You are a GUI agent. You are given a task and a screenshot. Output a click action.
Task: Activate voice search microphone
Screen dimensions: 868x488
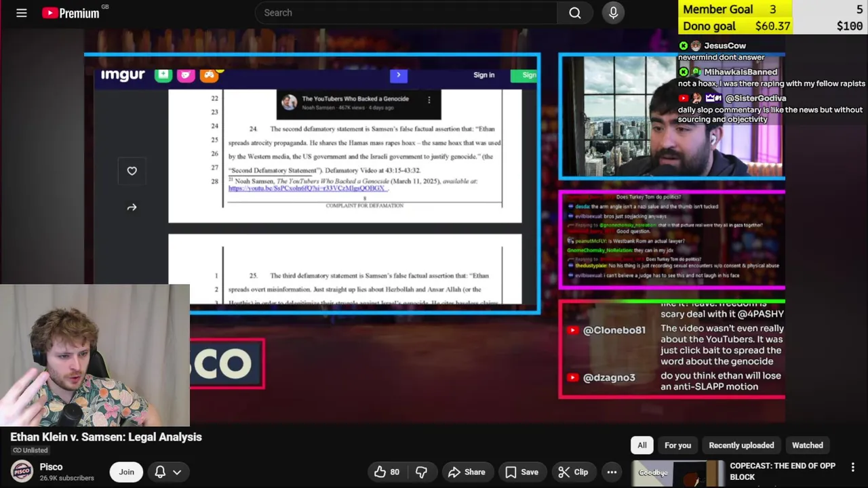(x=614, y=13)
